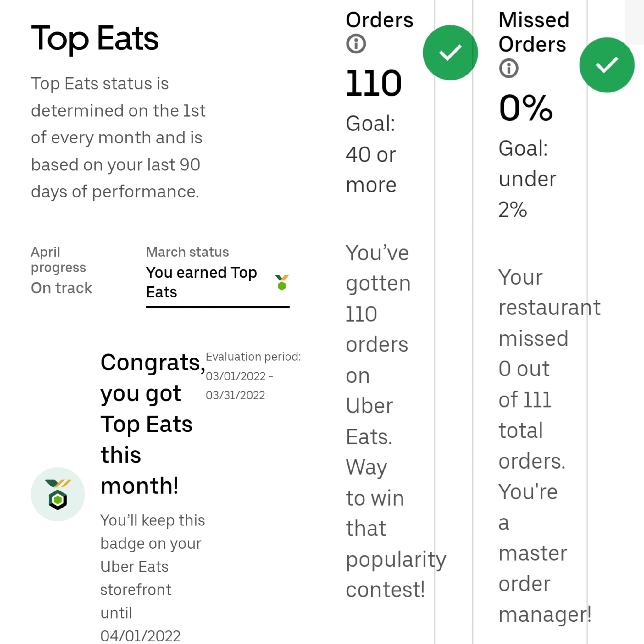Click the green checkmark beside Orders
The image size is (644, 644).
[450, 53]
